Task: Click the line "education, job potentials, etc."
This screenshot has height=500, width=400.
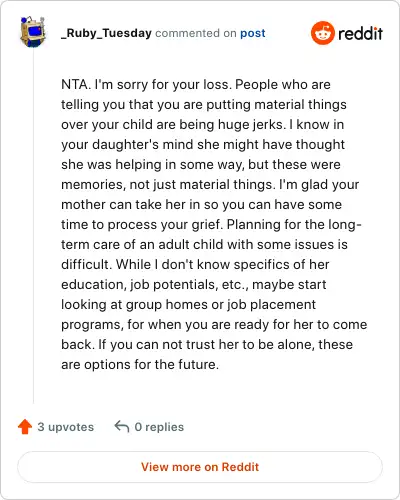Action: [194, 284]
